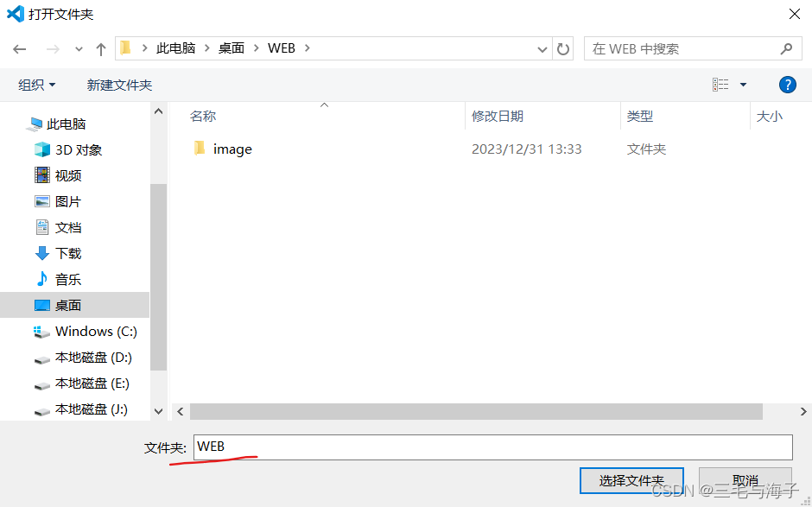Viewport: 812px width, 507px height.
Task: Select 此电脑 in navigation tree
Action: tap(67, 124)
